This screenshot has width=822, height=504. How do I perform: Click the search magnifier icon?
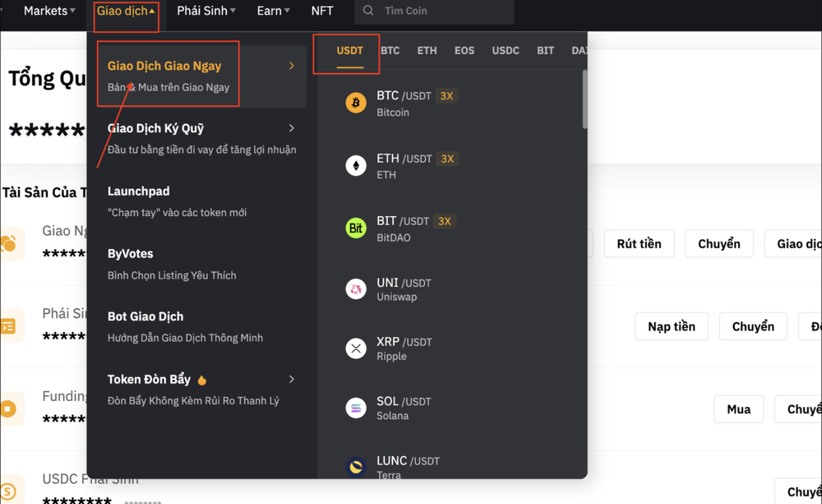[x=368, y=11]
